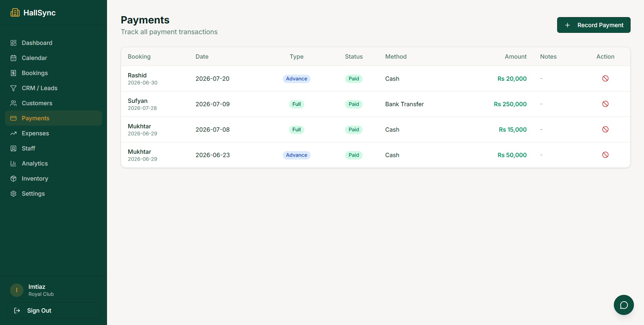Viewport: 644px width, 325px height.
Task: Click the Bank Transfer method cell
Action: tap(405, 104)
